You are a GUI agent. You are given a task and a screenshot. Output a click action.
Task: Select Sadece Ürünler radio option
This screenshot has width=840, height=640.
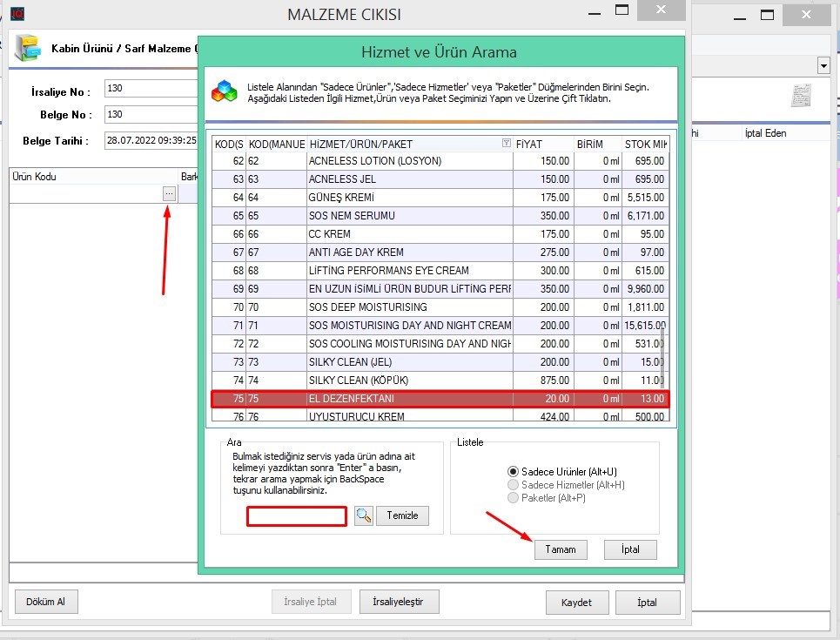(514, 472)
